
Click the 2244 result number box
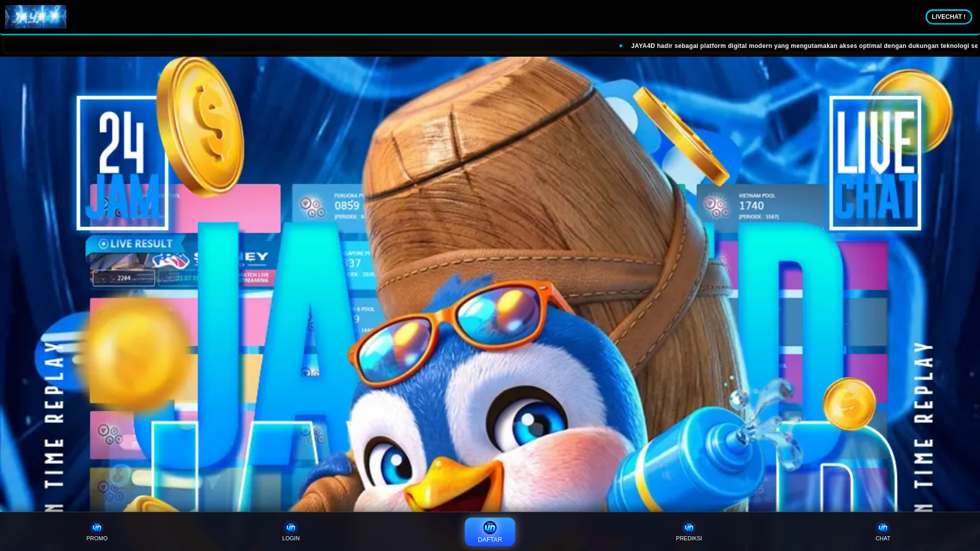[x=124, y=278]
